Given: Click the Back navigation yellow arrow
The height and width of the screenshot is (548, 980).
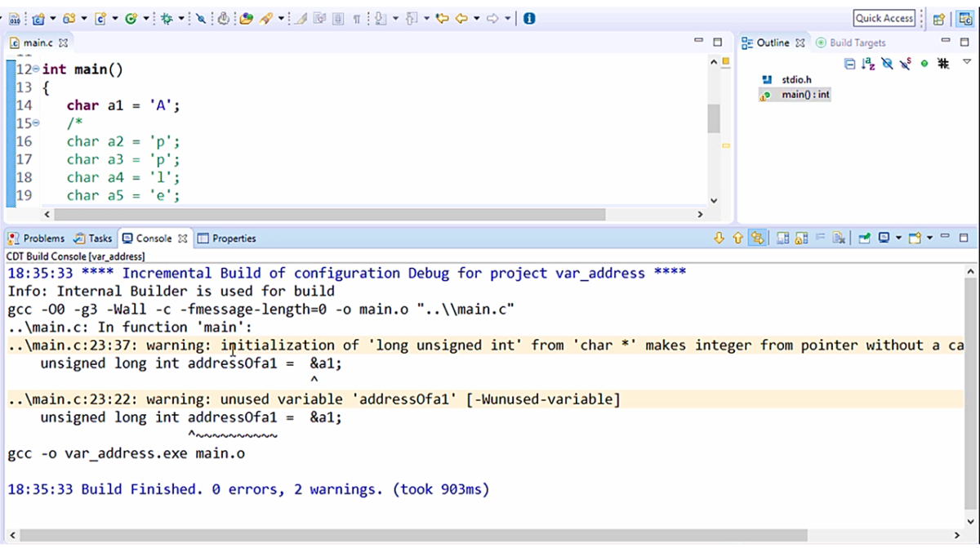Looking at the screenshot, I should [462, 18].
